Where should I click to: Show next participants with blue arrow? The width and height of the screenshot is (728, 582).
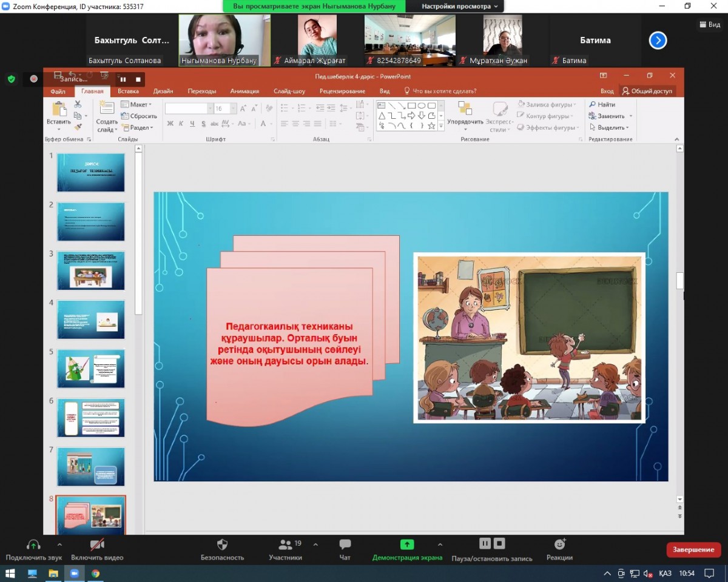coord(658,41)
